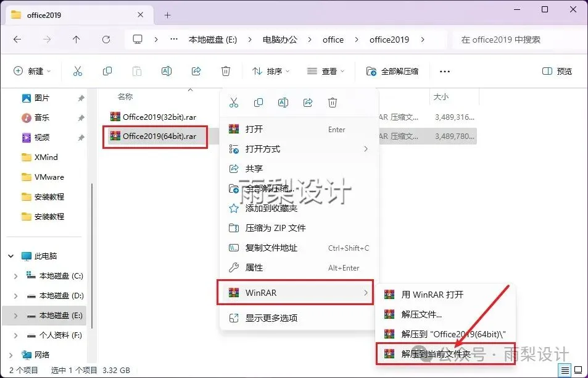Refresh the current folder view
This screenshot has height=378, width=588.
106,40
